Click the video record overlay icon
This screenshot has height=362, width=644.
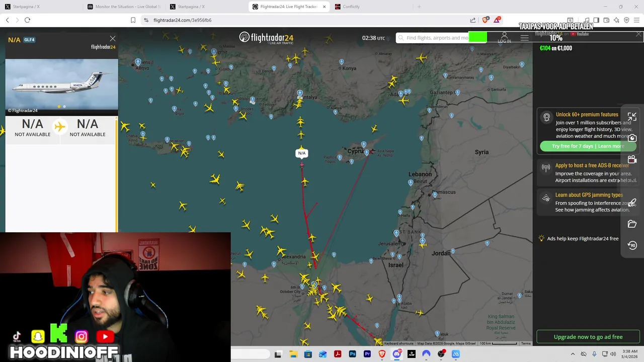point(632,159)
